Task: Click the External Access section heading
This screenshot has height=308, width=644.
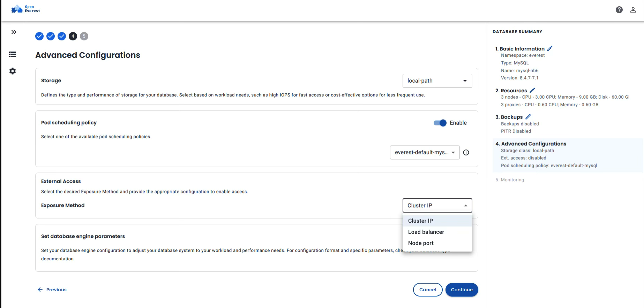Action: [61, 181]
